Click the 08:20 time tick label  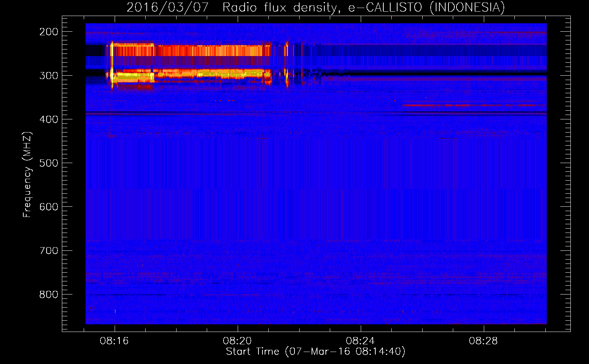tap(237, 341)
